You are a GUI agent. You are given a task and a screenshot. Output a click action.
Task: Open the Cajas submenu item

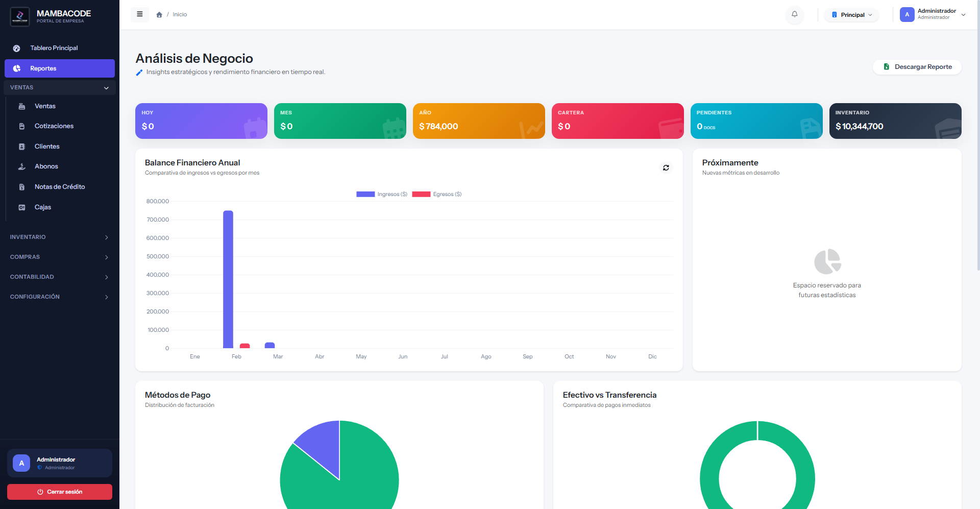[61, 207]
